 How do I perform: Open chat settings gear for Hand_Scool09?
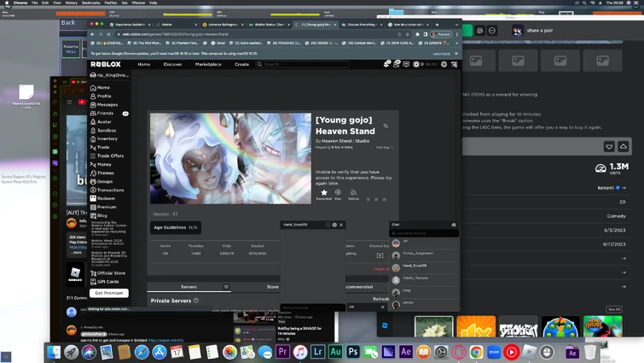tap(334, 225)
